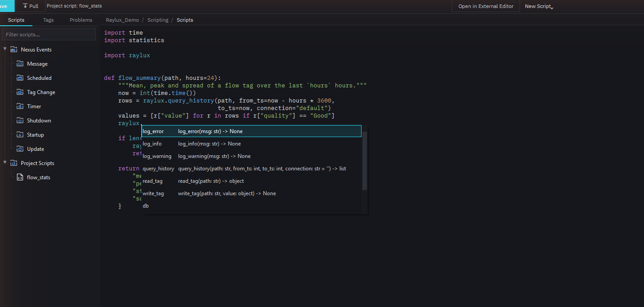Click the flow_stats script file icon
Viewport: 644px width, 307px height.
(x=20, y=177)
